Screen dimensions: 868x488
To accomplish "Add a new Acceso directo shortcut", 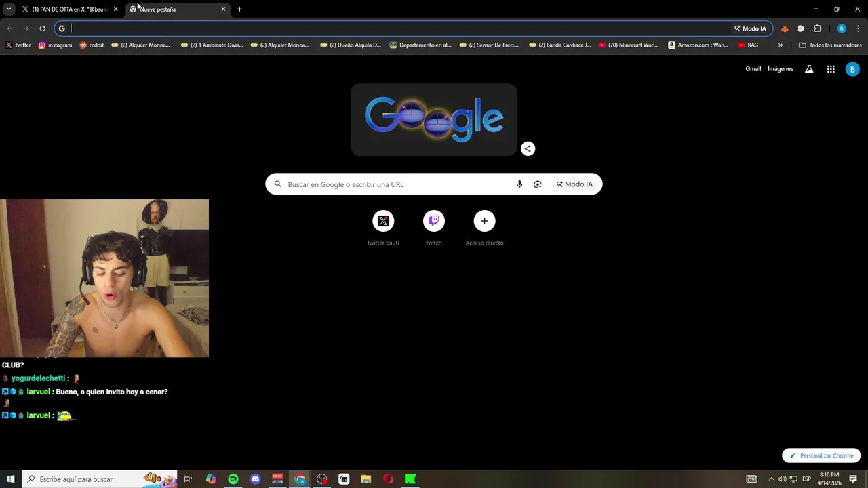I will click(x=484, y=228).
